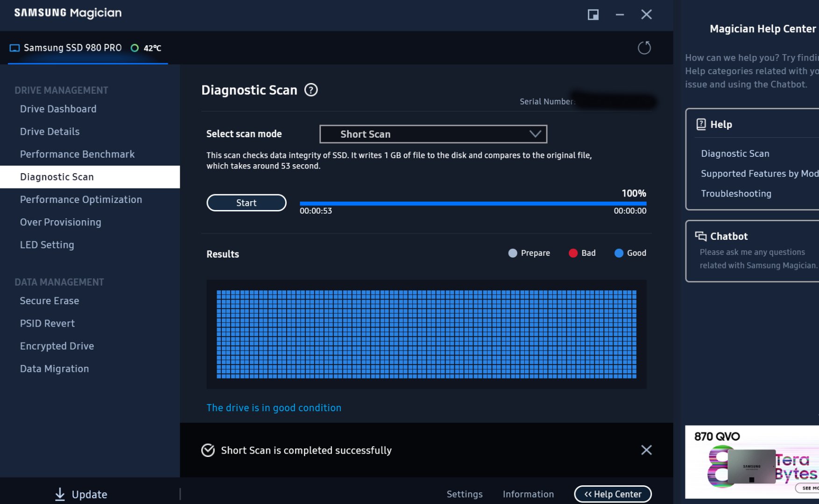Select the Samsung SSD 980 PRO drive tab
This screenshot has height=504, width=819.
coord(88,48)
